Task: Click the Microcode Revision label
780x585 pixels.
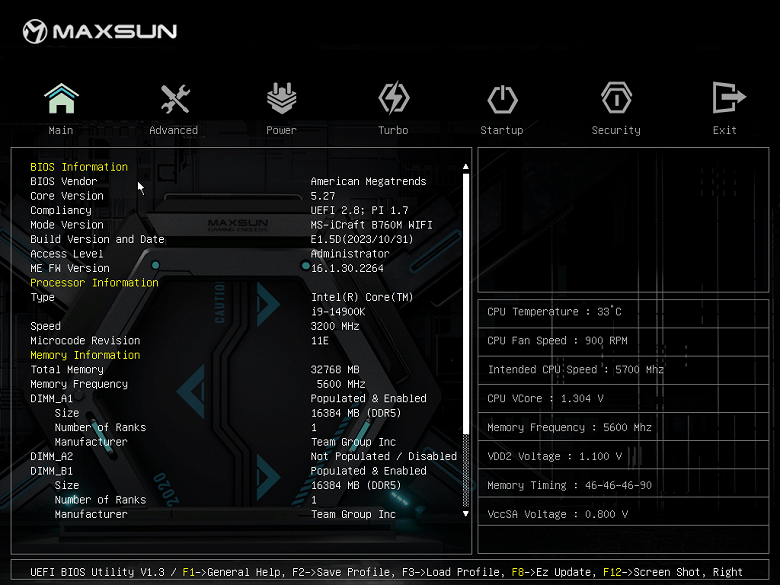Action: 85,341
